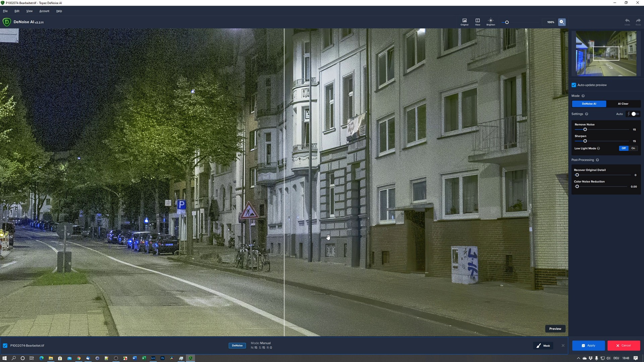This screenshot has height=362, width=644.
Task: Remove the file with the X icon
Action: [563, 346]
